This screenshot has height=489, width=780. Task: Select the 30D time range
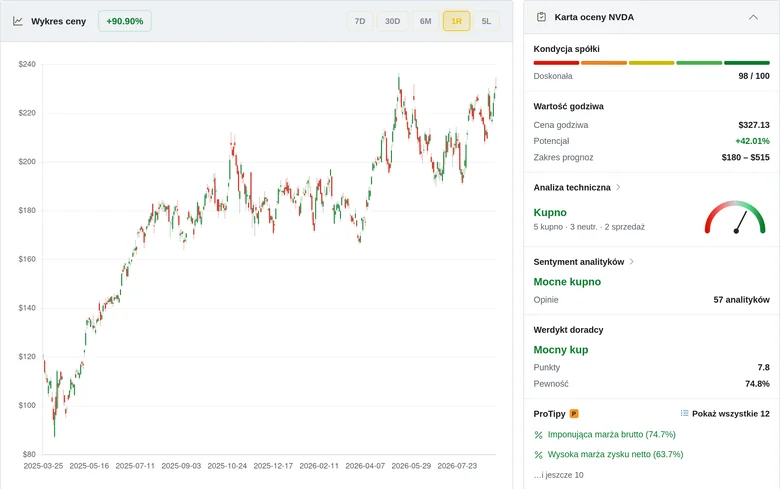point(392,21)
